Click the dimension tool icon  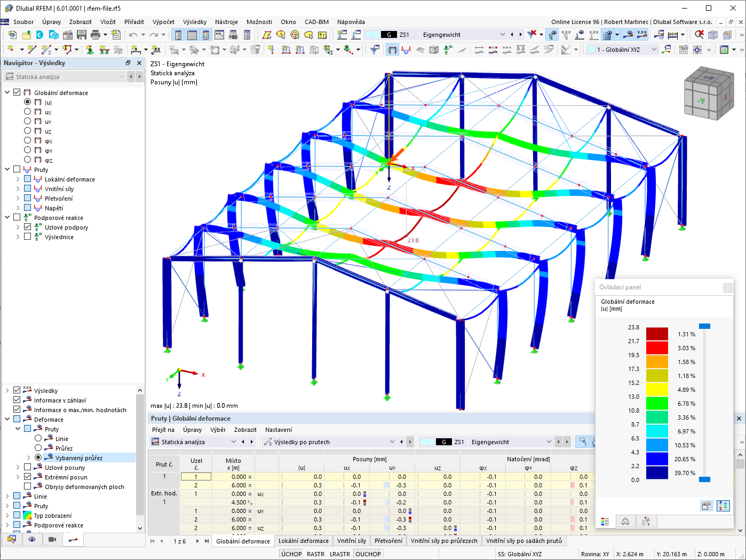point(136,50)
